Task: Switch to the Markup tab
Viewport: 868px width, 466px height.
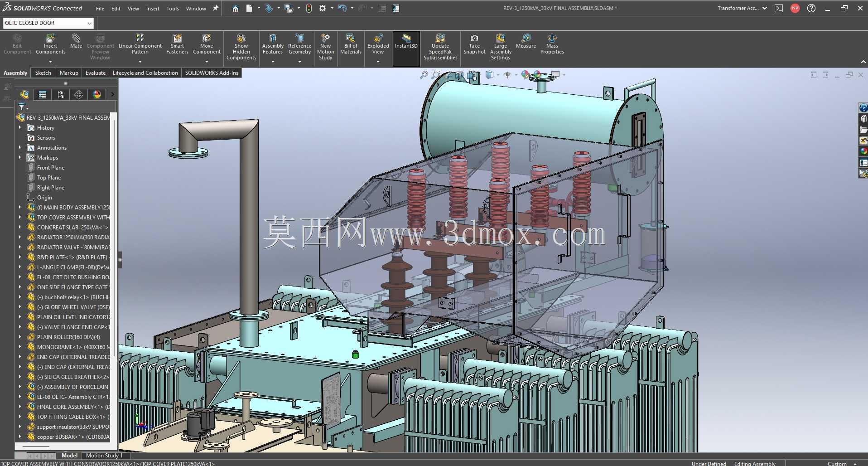Action: (x=69, y=73)
